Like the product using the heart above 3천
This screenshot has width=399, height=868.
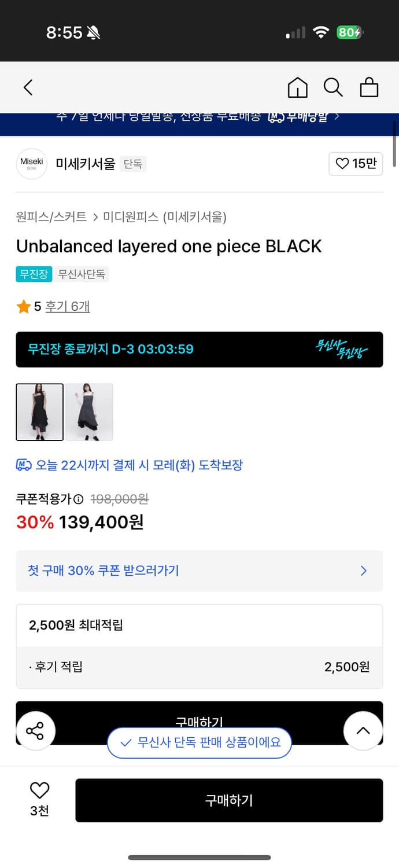(x=39, y=790)
